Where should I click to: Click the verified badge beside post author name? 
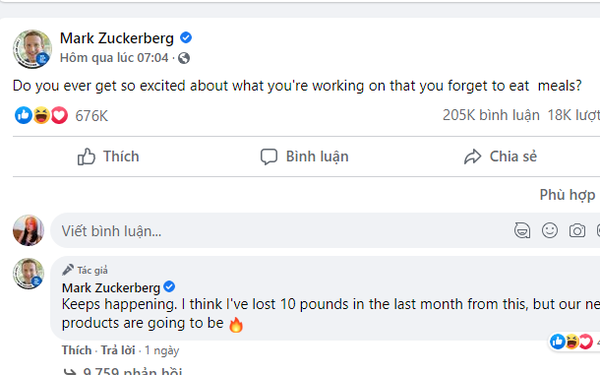pyautogui.click(x=186, y=38)
